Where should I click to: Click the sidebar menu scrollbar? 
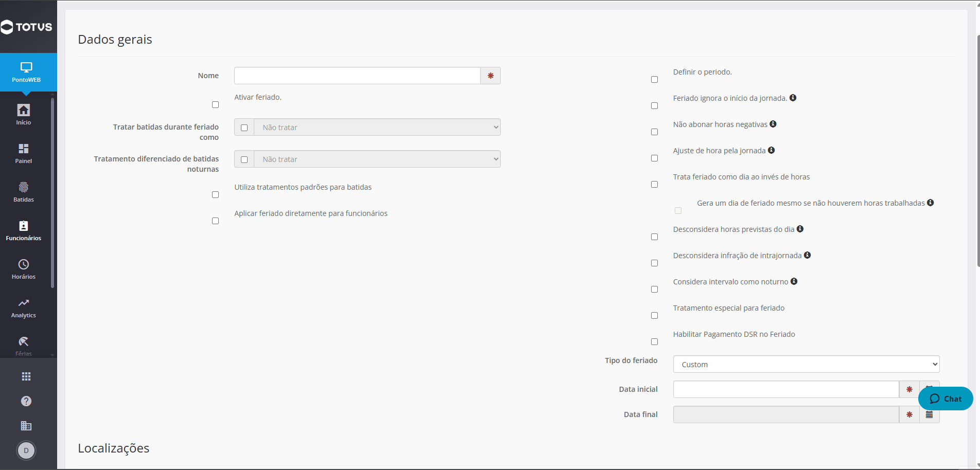52,193
